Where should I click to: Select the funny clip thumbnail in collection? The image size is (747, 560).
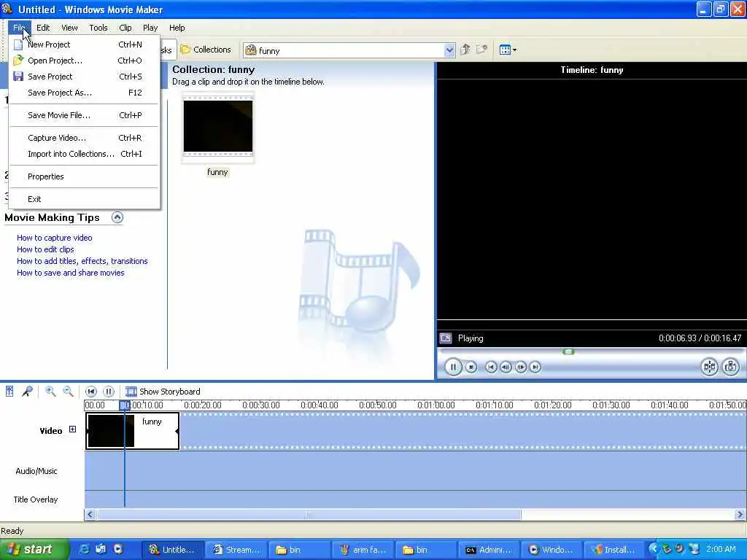(x=217, y=127)
